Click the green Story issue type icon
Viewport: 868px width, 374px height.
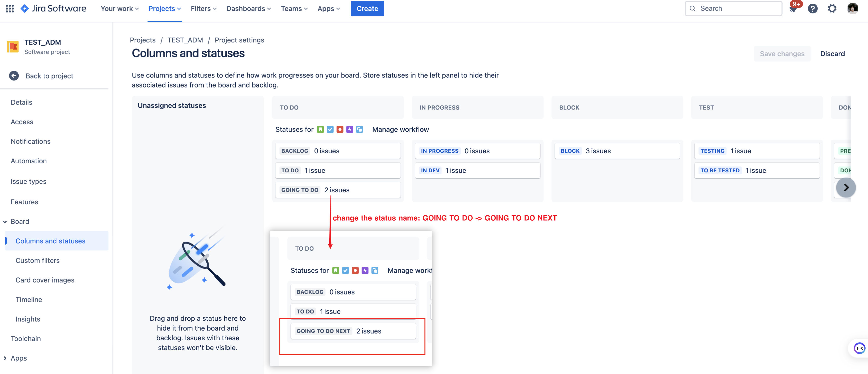click(321, 130)
